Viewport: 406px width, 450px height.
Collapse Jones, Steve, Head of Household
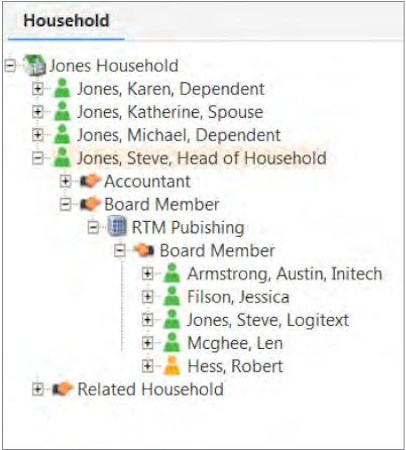[x=38, y=158]
